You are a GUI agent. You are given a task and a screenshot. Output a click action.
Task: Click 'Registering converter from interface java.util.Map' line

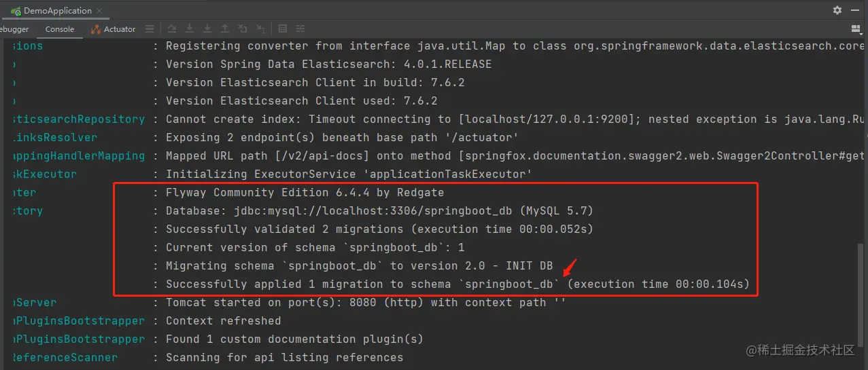click(x=515, y=46)
